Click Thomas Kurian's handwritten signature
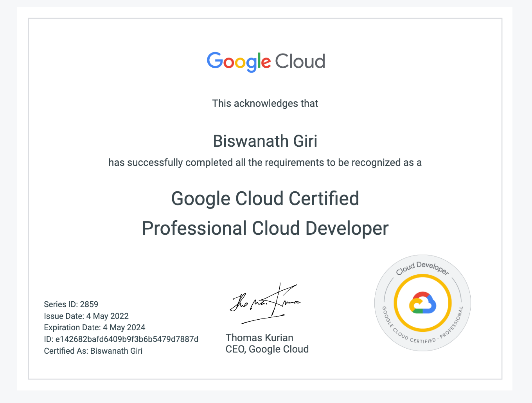Screen dimensions: 532x403 [x=265, y=303]
